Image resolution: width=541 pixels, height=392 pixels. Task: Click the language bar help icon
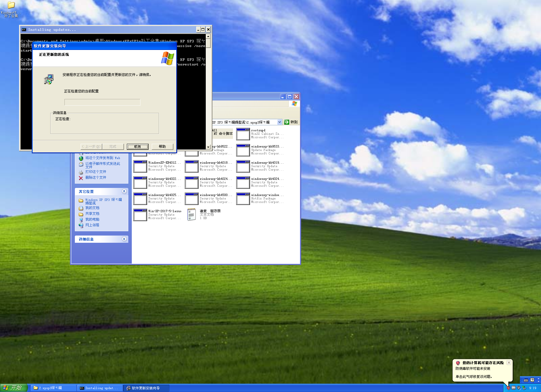coord(532,380)
